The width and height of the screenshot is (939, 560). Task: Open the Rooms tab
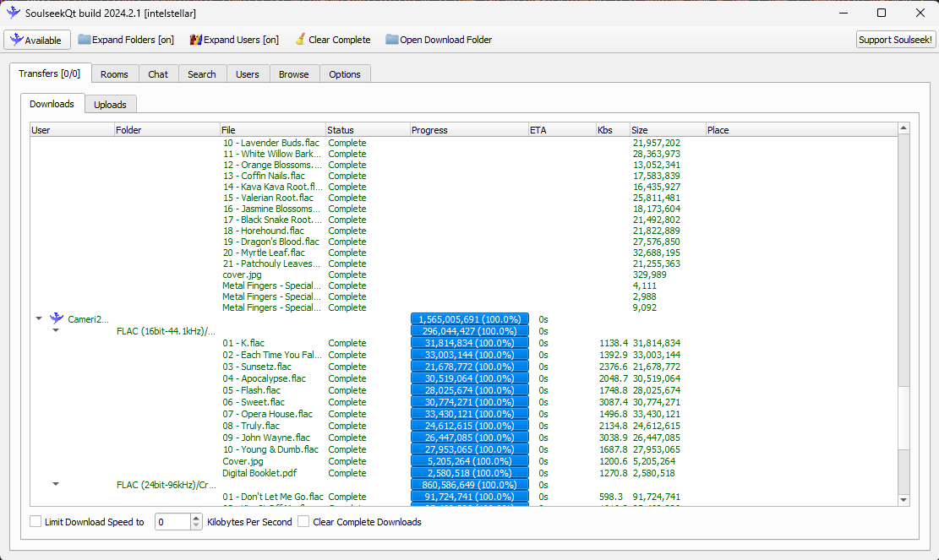(x=114, y=74)
